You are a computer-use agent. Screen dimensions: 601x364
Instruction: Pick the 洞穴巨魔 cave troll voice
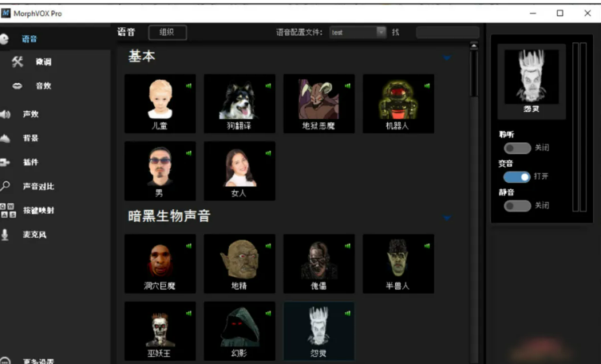pos(160,264)
